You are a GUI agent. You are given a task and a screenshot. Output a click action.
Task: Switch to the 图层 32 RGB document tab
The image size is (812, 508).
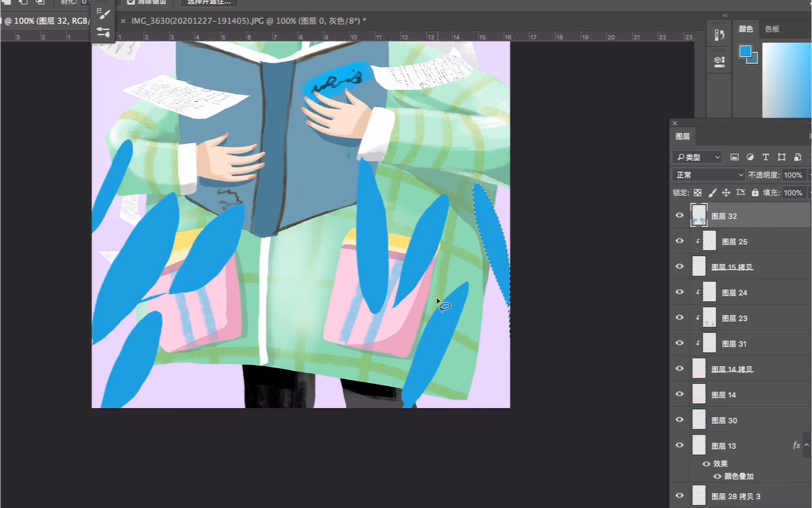click(44, 21)
